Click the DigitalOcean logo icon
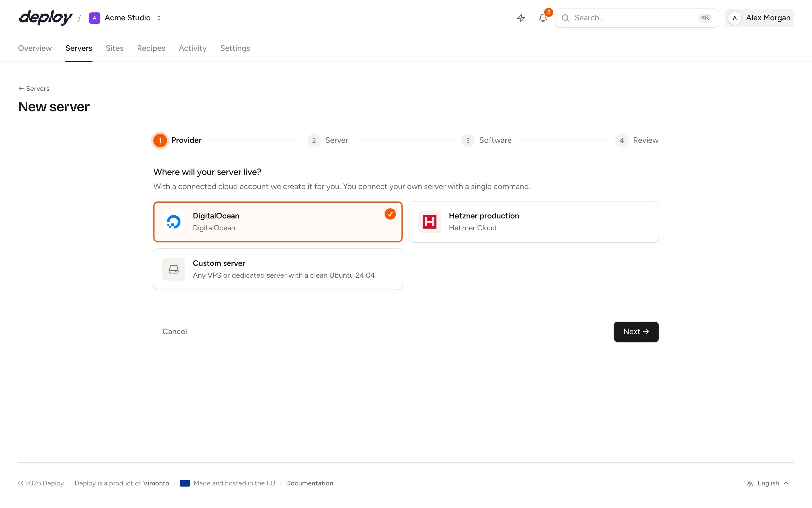 click(173, 222)
